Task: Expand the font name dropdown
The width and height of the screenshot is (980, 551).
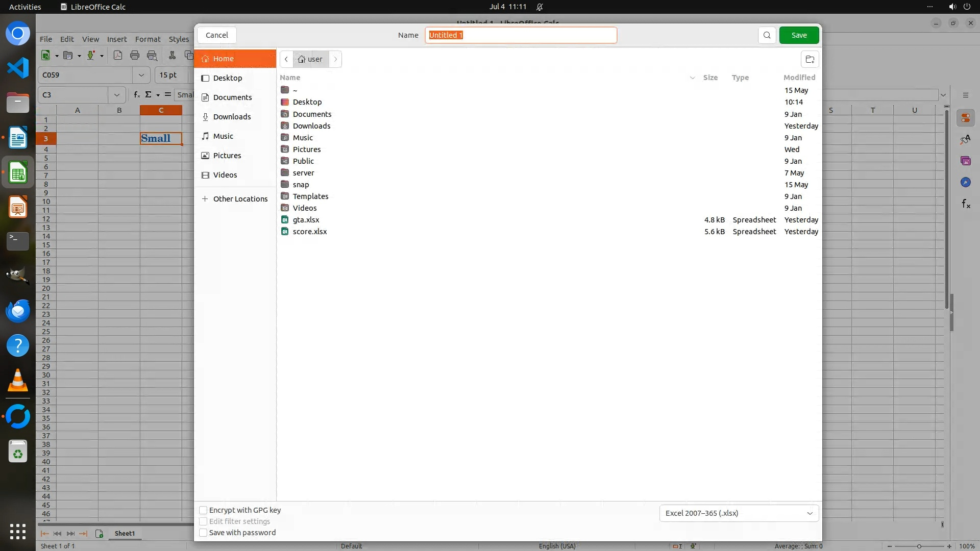Action: pos(141,75)
